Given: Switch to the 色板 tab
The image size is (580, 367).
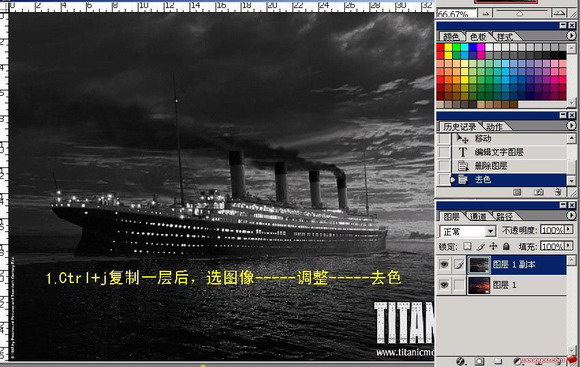Looking at the screenshot, I should click(478, 37).
